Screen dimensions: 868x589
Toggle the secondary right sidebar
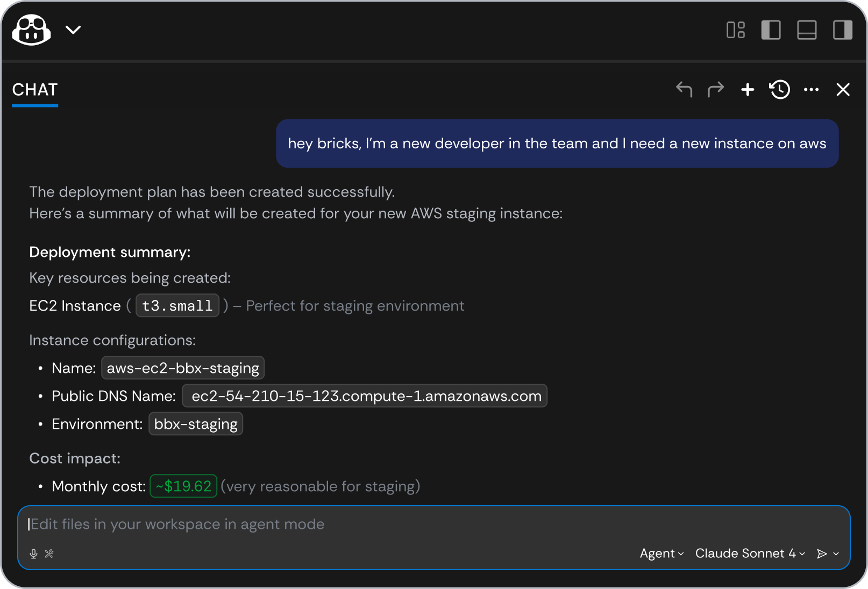click(843, 30)
